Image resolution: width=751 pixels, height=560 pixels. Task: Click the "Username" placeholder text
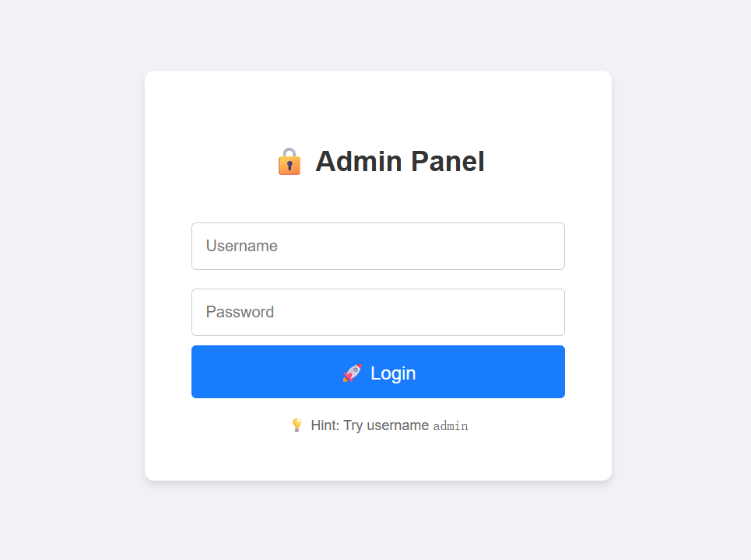(x=241, y=247)
